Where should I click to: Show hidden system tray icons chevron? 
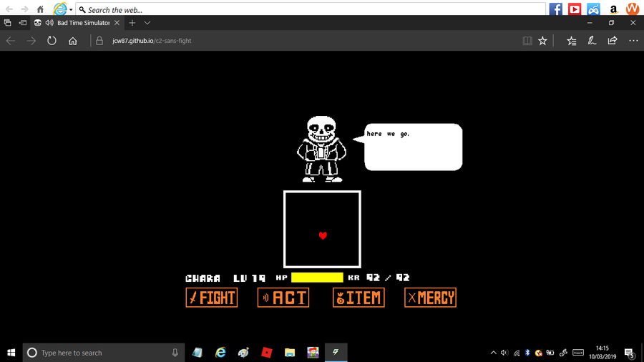494,353
